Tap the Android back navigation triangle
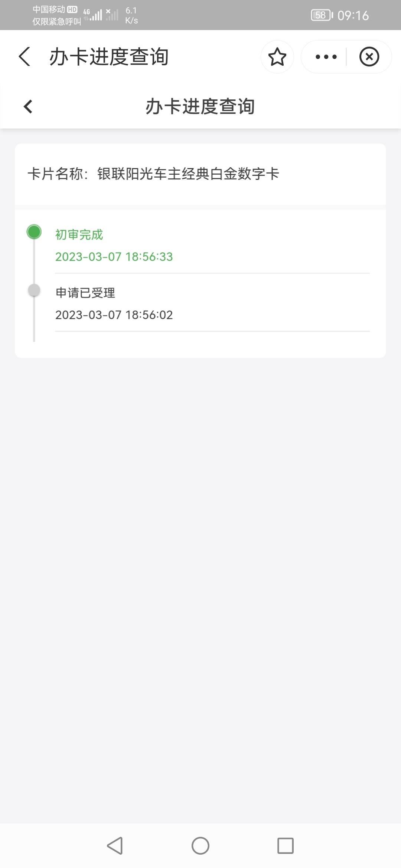The image size is (401, 868). pos(115,846)
